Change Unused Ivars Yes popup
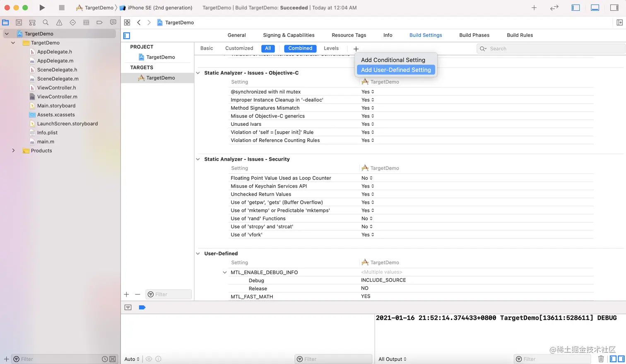The height and width of the screenshot is (364, 626). point(368,124)
